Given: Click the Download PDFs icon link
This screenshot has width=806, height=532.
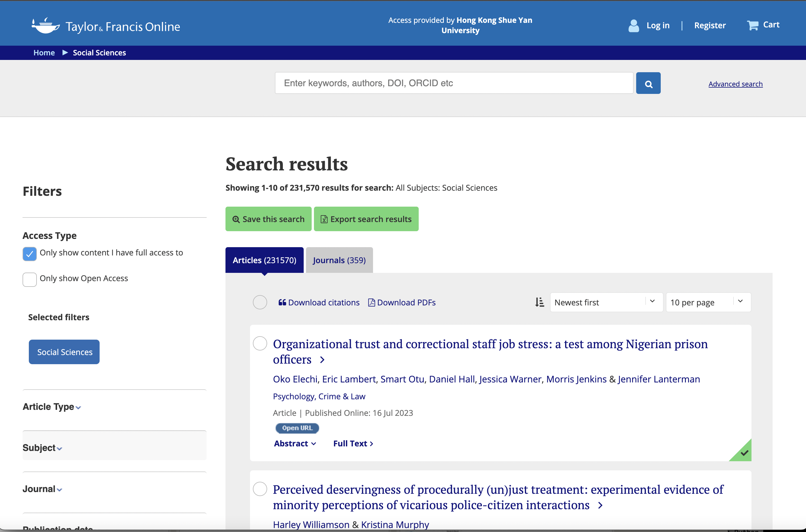Looking at the screenshot, I should tap(371, 302).
